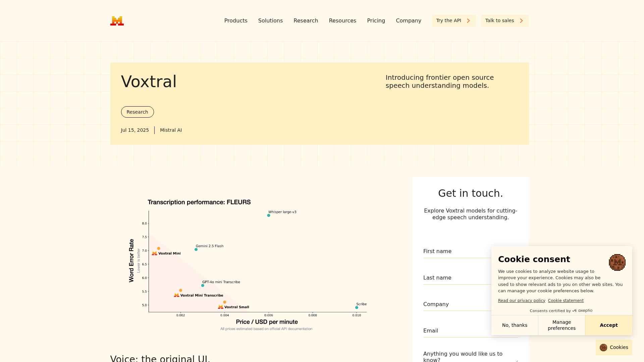Screen dimensions: 644x362
Task: Click Read our privacy policy link
Action: click(x=522, y=301)
